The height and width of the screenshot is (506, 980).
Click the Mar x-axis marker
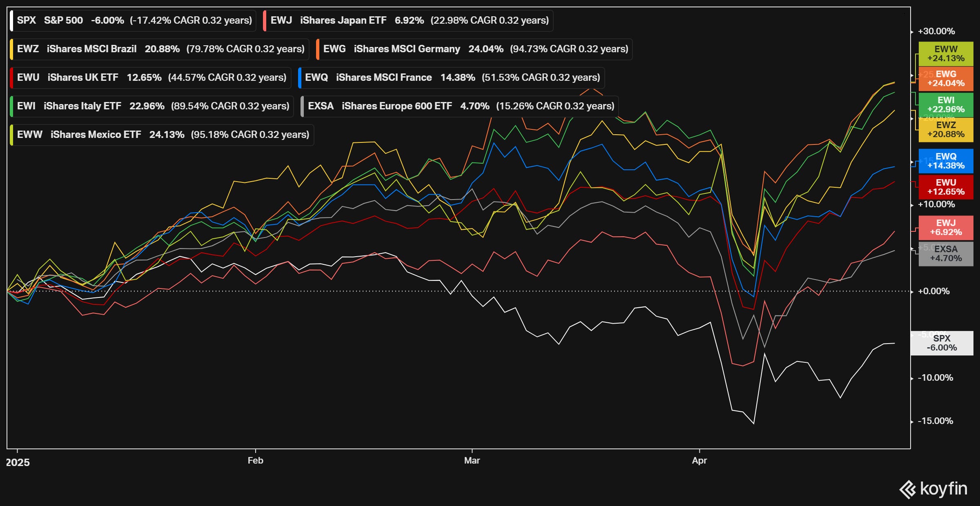click(x=472, y=461)
